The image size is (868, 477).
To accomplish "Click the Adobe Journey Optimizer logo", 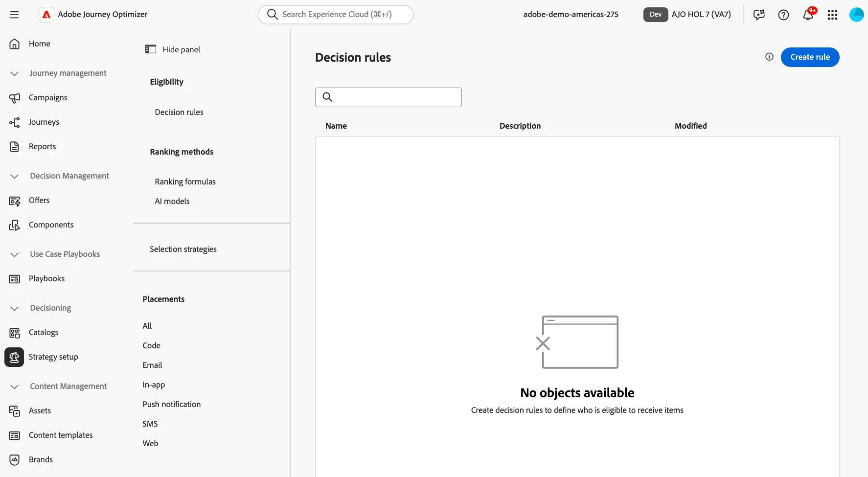I will [x=46, y=15].
